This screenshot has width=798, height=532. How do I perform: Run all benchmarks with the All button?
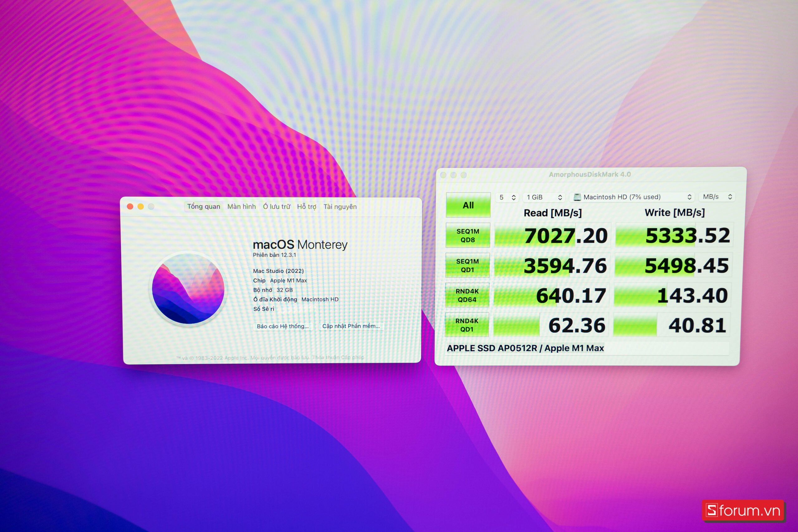point(468,205)
